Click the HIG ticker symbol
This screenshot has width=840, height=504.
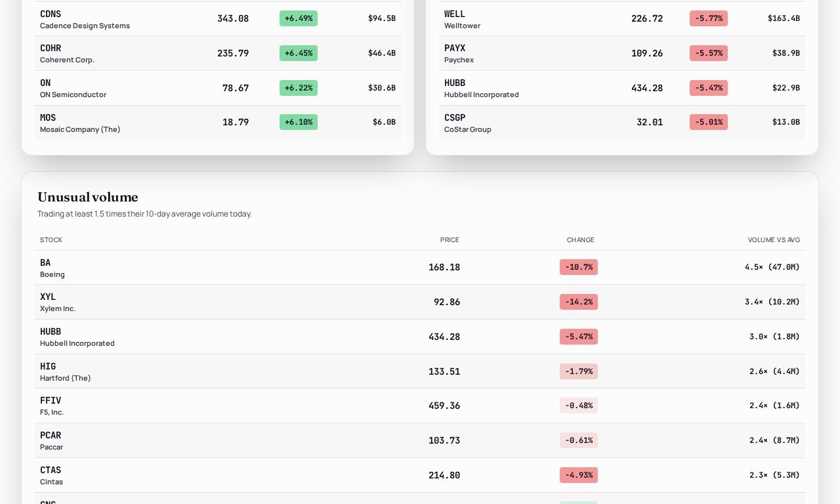click(48, 366)
